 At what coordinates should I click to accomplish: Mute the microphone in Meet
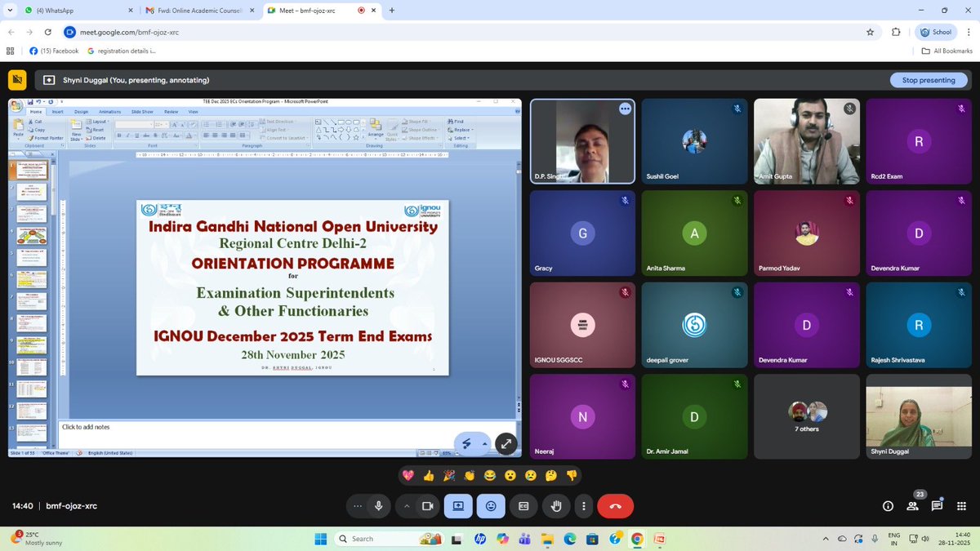pyautogui.click(x=379, y=506)
